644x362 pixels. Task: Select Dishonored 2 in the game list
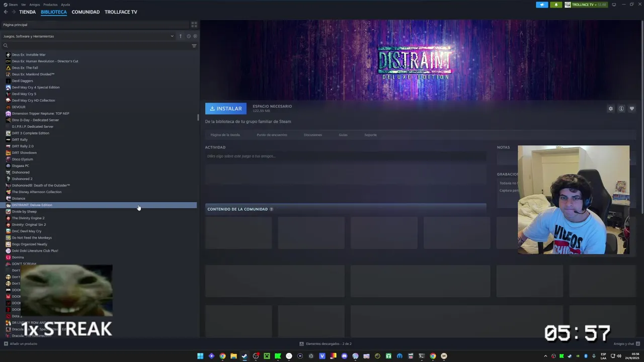(x=22, y=179)
